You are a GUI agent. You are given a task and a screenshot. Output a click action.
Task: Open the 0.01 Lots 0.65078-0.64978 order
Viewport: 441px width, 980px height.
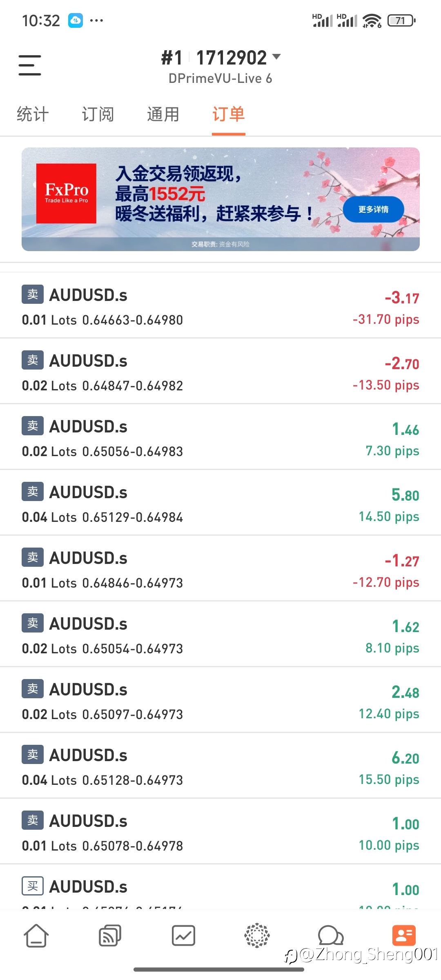tap(220, 832)
